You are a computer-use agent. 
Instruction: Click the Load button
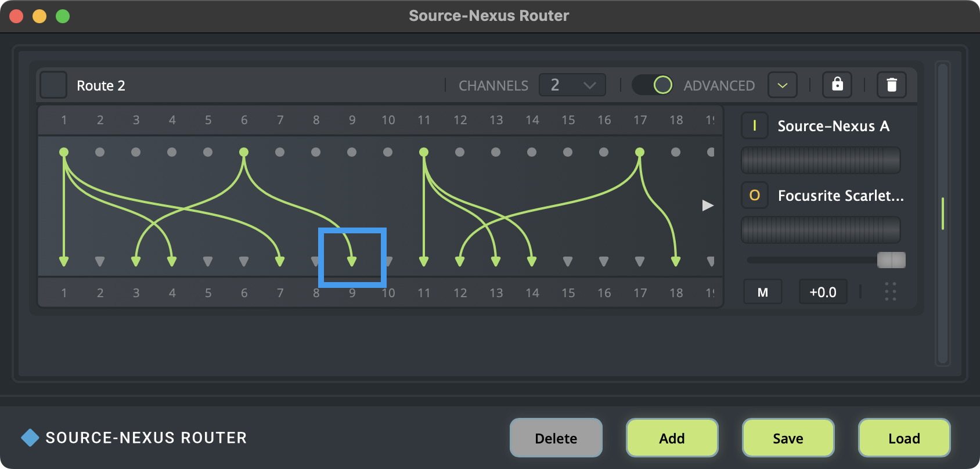click(x=904, y=438)
